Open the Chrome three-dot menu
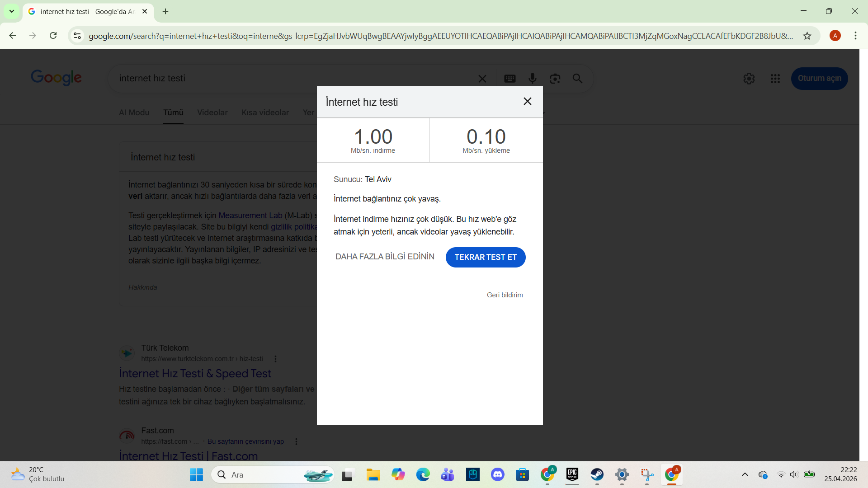Viewport: 868px width, 488px height. (855, 36)
